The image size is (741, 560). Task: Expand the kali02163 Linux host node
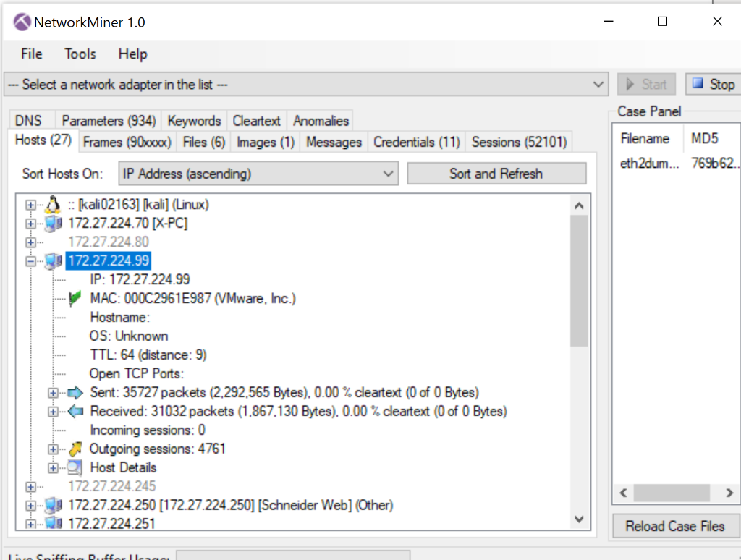pos(30,205)
